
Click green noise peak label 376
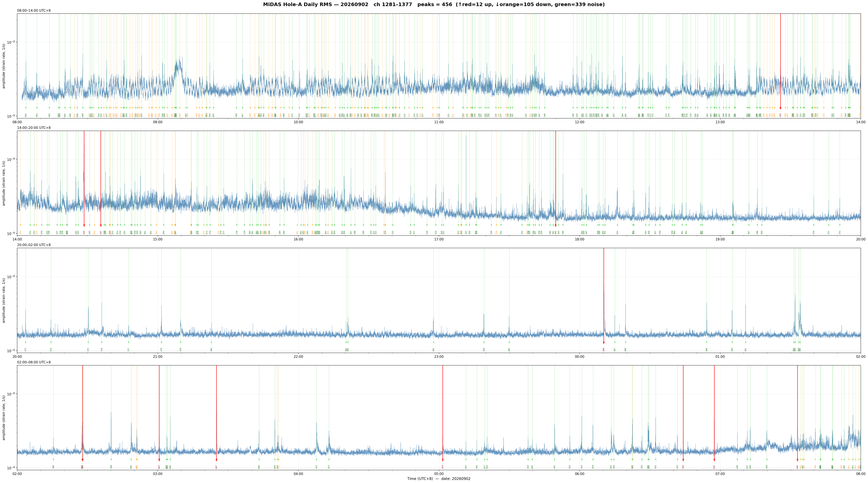click(102, 349)
